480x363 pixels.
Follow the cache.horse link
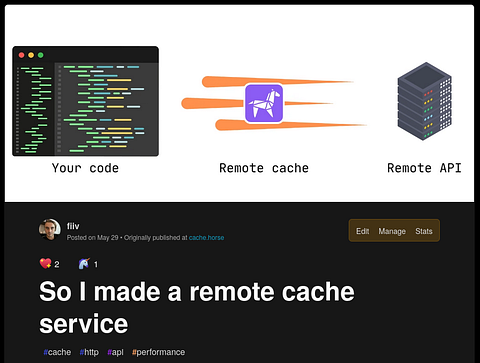click(x=206, y=238)
